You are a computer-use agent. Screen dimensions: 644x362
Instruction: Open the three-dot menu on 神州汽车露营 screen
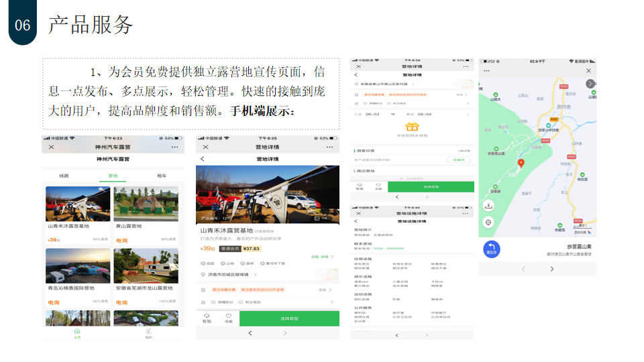pos(175,147)
